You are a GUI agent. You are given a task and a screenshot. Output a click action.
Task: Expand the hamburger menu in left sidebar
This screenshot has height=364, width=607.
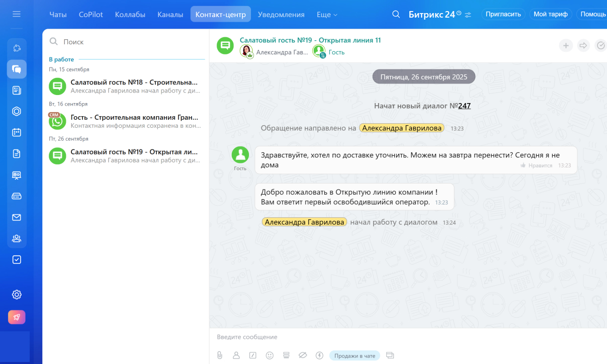click(17, 14)
